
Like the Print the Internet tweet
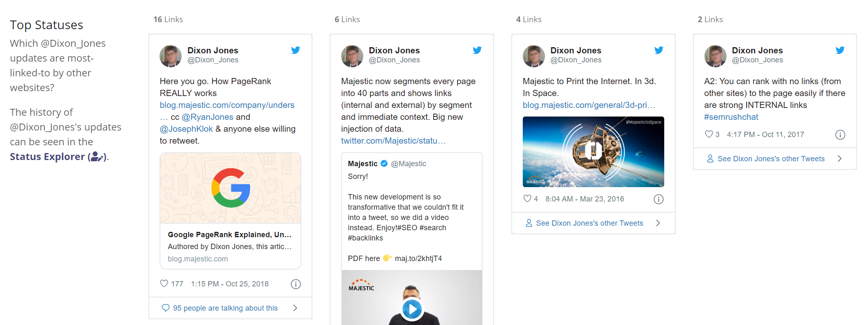[x=527, y=199]
